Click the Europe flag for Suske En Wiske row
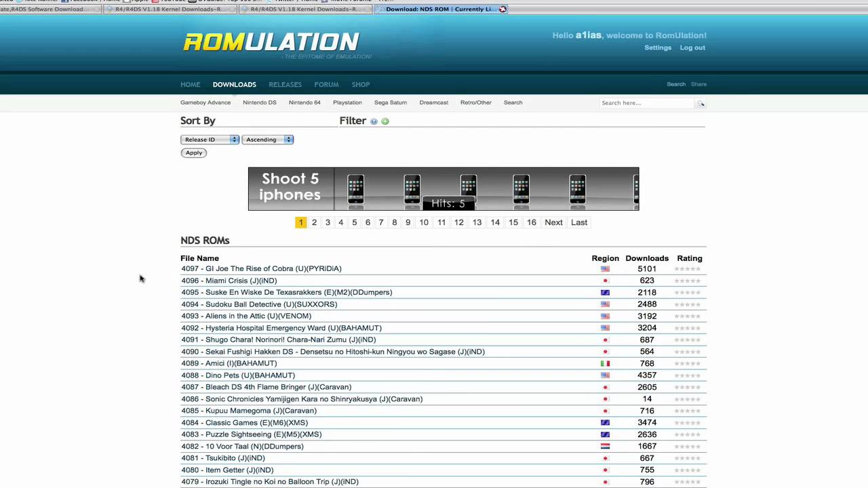 click(605, 293)
